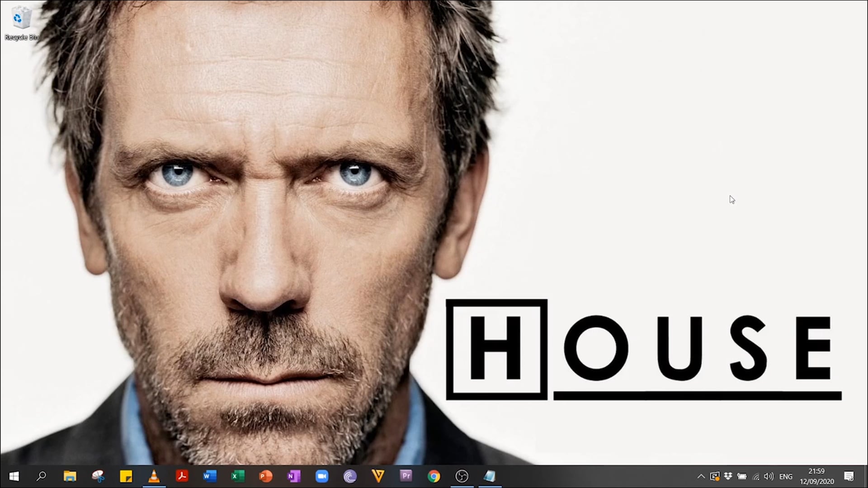This screenshot has width=868, height=488.
Task: Open the Windows Start menu
Action: (14, 476)
